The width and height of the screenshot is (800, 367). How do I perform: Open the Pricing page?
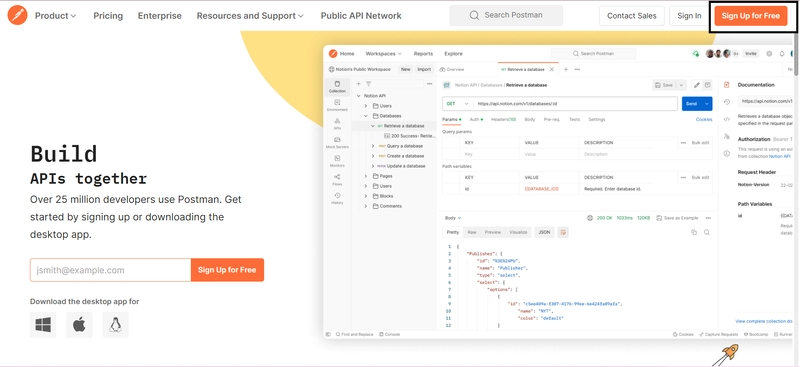pos(108,16)
